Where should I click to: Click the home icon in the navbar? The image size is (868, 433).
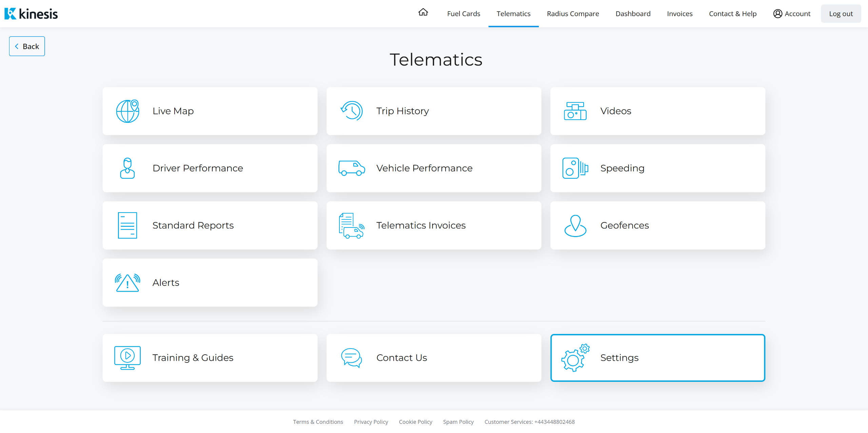pos(423,13)
